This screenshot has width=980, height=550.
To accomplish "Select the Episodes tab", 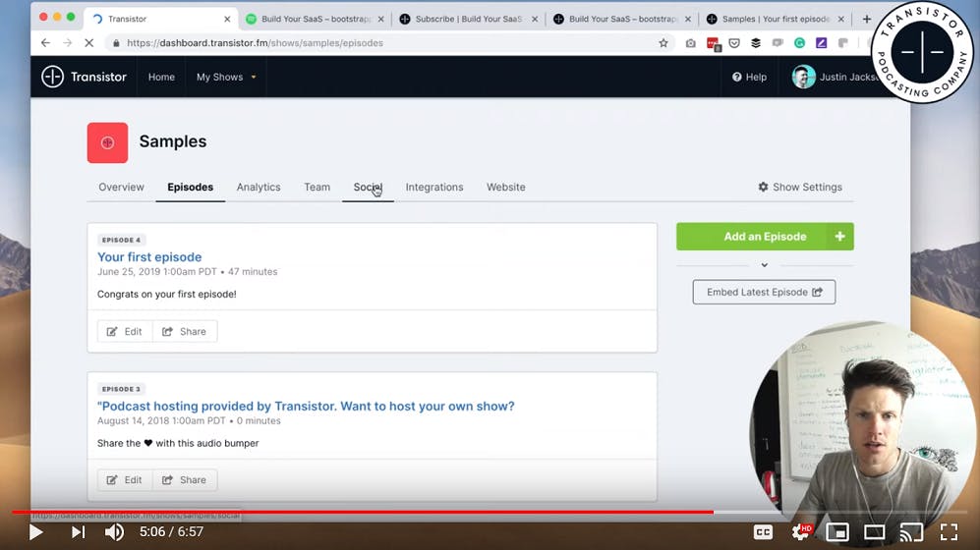I will coord(190,187).
